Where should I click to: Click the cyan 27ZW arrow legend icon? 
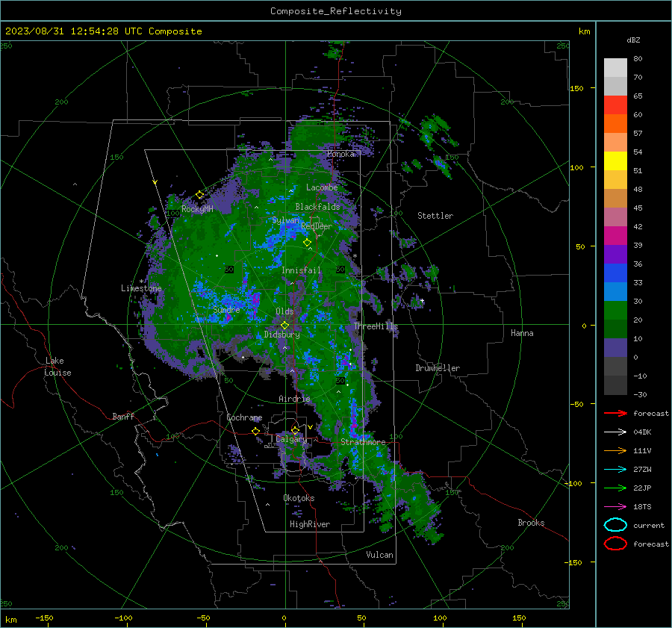(x=615, y=470)
